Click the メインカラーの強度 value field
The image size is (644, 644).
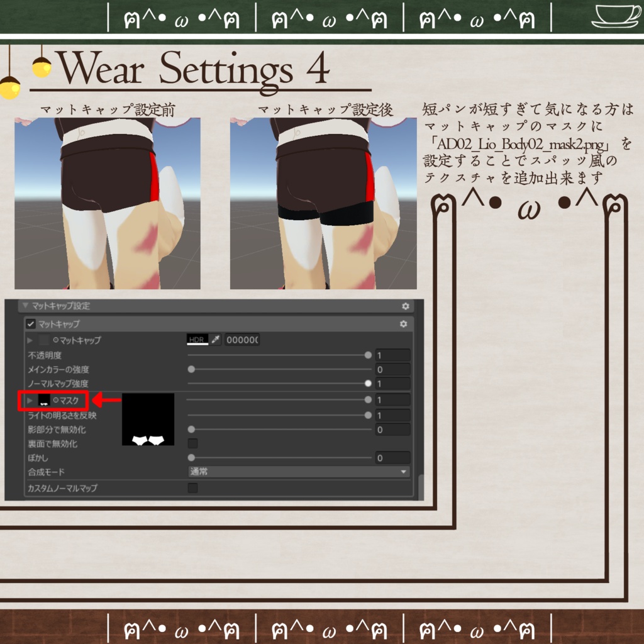pos(393,369)
